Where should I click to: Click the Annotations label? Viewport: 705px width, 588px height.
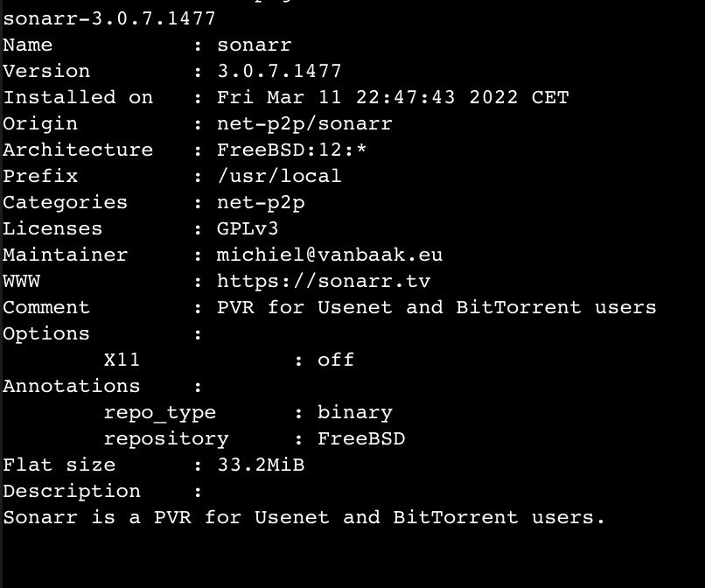point(72,386)
